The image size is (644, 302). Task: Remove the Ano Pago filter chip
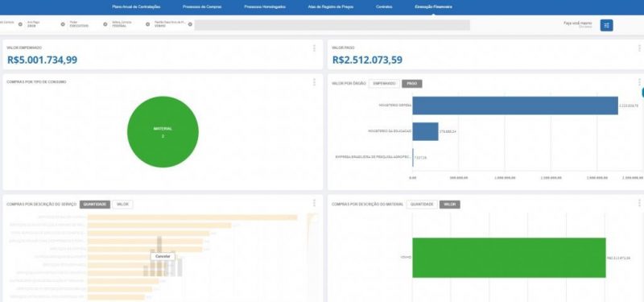tap(63, 24)
